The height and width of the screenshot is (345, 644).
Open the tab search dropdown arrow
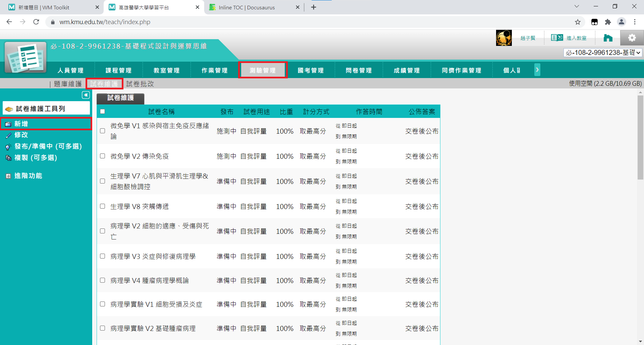pyautogui.click(x=577, y=6)
